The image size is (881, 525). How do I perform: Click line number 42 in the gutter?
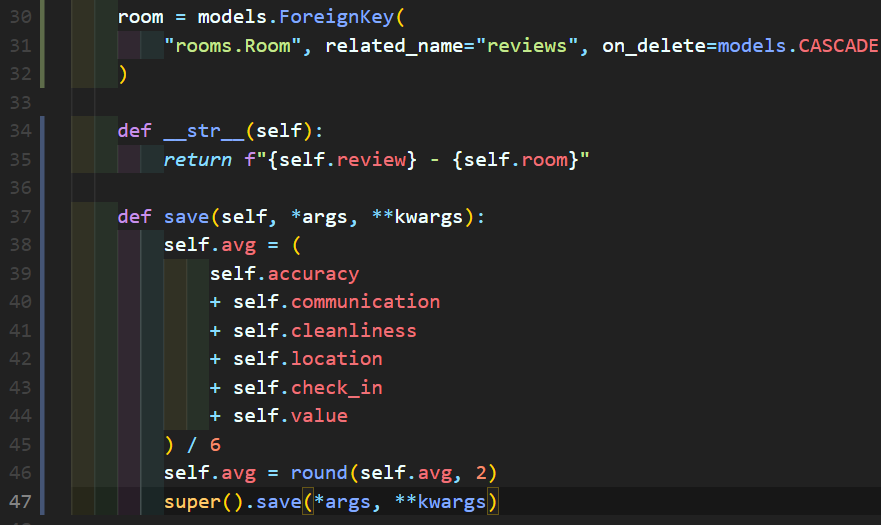[21, 359]
